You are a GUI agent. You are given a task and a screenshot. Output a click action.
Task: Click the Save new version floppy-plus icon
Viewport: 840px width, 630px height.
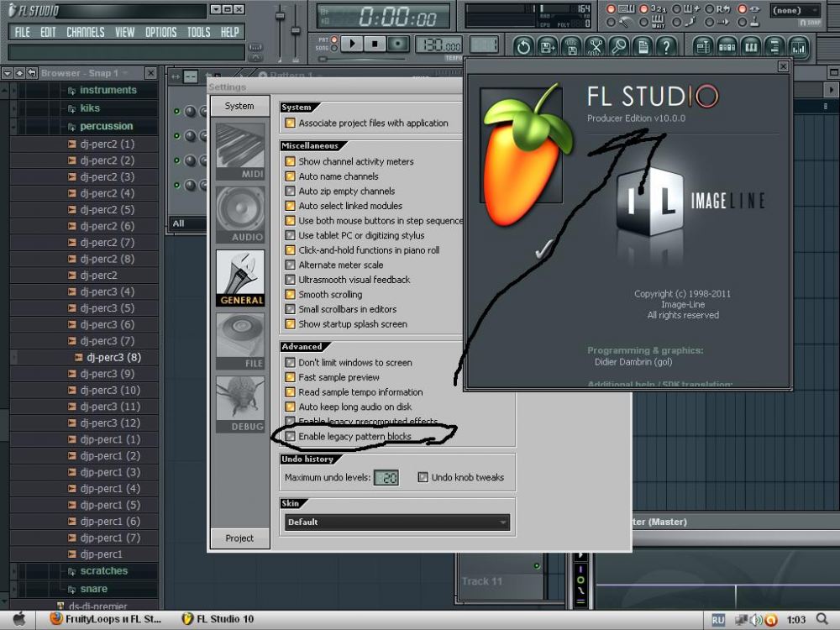point(548,47)
